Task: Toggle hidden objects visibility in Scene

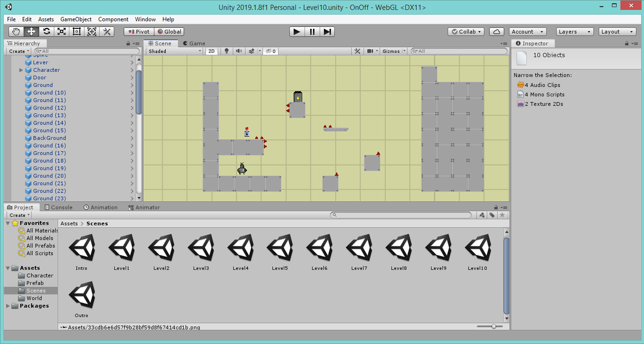Action: [271, 51]
